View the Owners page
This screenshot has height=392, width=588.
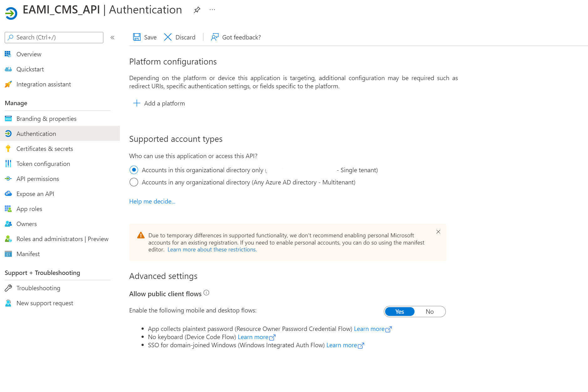pos(26,224)
